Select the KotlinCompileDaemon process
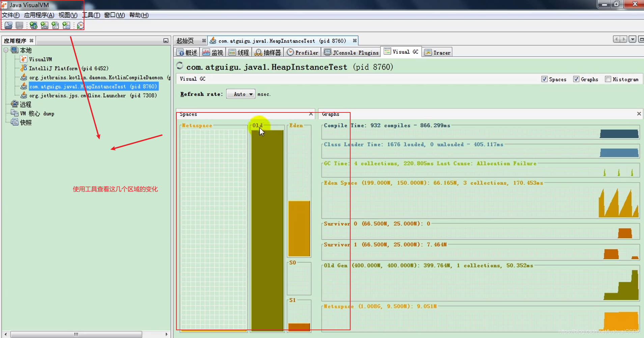Image resolution: width=644 pixels, height=338 pixels. click(96, 77)
